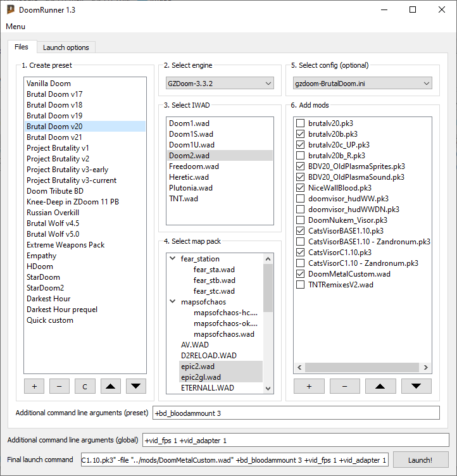Select AV.WAD map pack
457x476 pixels.
(195, 345)
